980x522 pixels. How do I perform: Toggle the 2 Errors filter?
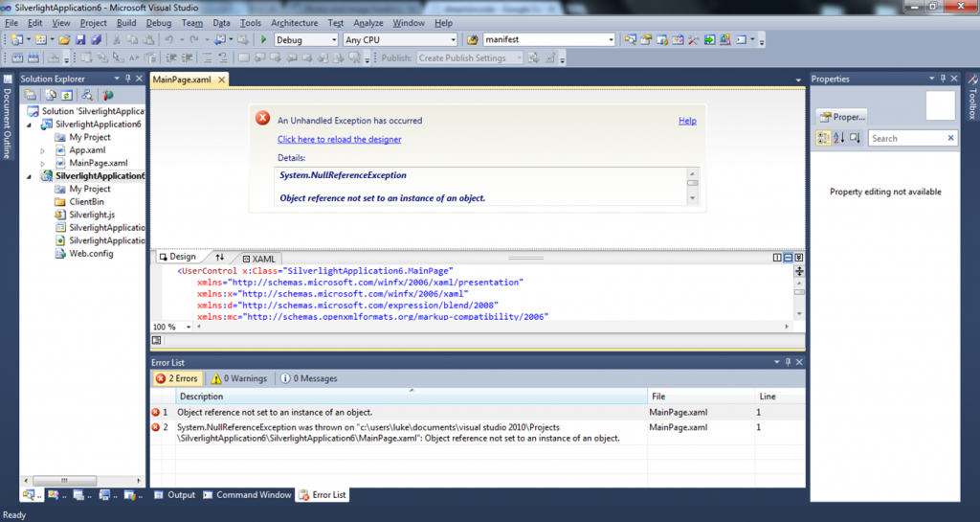pos(177,378)
